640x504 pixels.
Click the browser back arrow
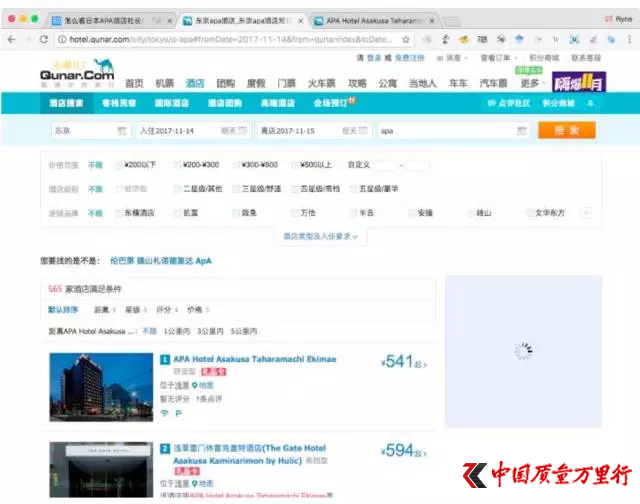click(11, 40)
